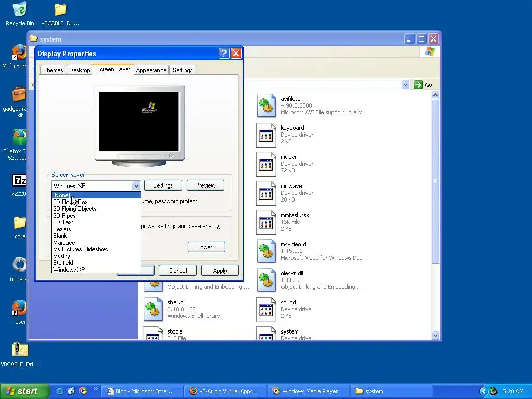Image resolution: width=532 pixels, height=399 pixels.
Task: Open the address bar dropdown arrow
Action: (405, 85)
